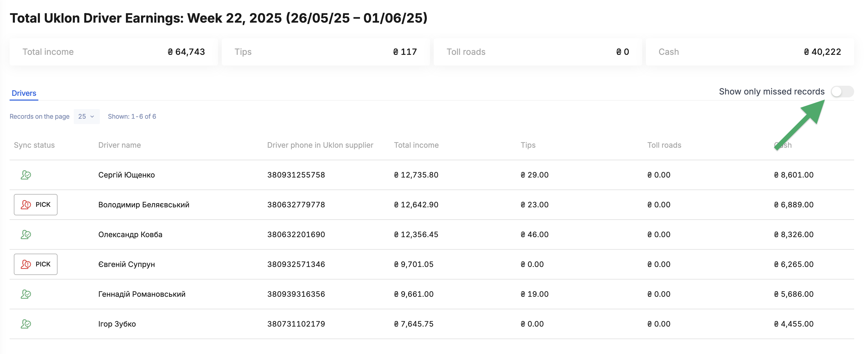Click cash value ₴ 4,455.00

pos(794,324)
